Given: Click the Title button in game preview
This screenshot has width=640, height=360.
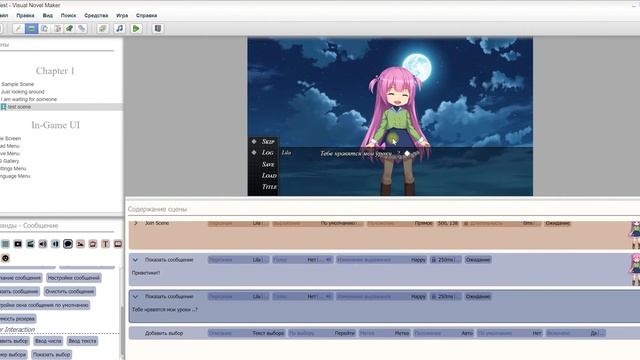Looking at the screenshot, I should pos(269,187).
